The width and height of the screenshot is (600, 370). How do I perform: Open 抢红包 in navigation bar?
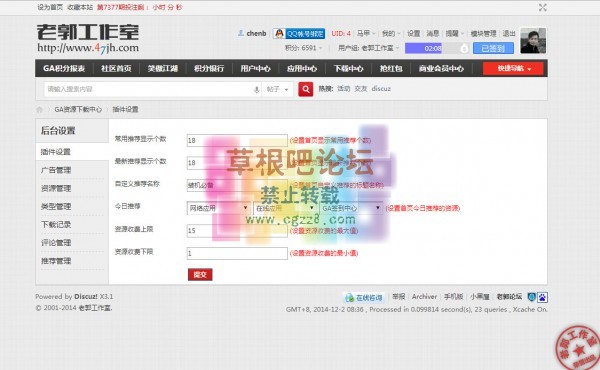391,68
